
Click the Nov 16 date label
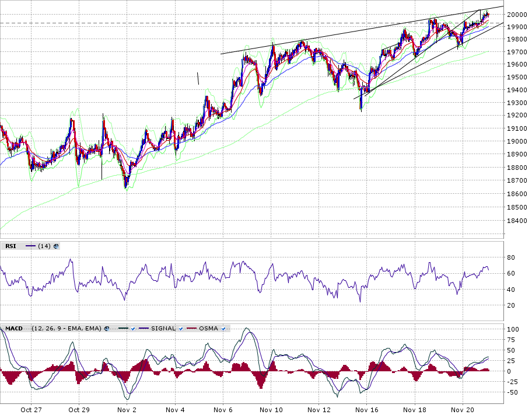(x=367, y=410)
